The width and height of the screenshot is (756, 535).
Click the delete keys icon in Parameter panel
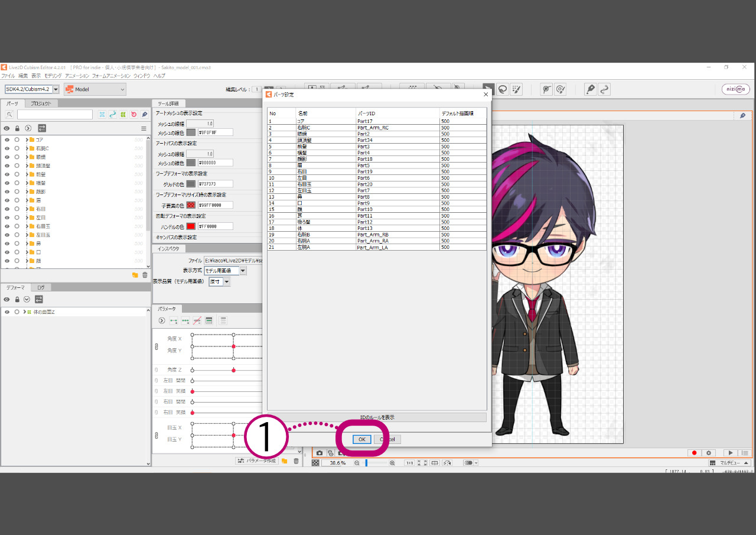197,320
